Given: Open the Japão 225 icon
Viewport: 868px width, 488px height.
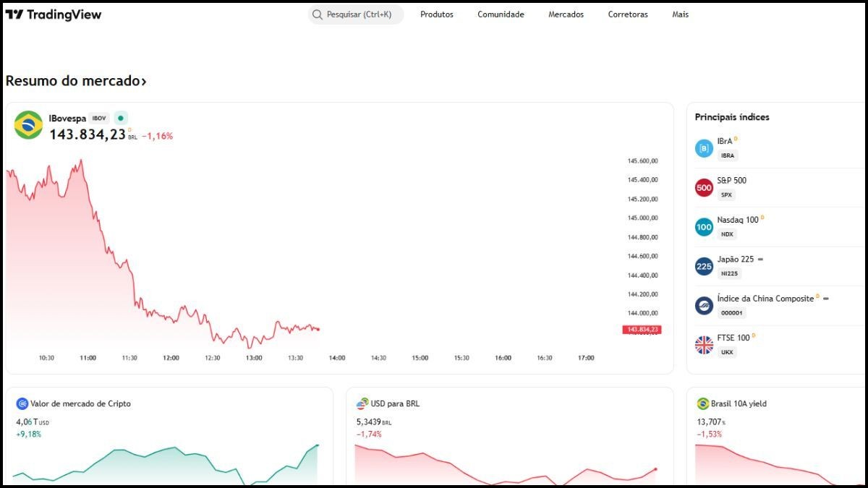Looking at the screenshot, I should tap(704, 266).
